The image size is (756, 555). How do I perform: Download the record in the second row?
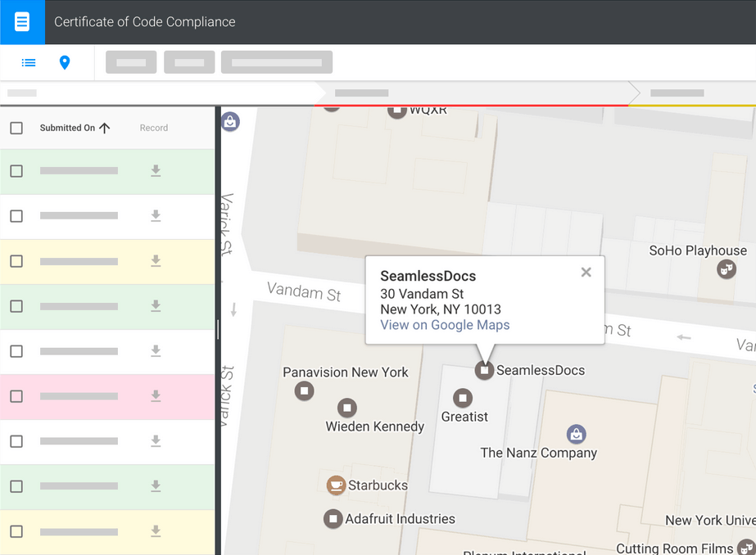point(156,216)
